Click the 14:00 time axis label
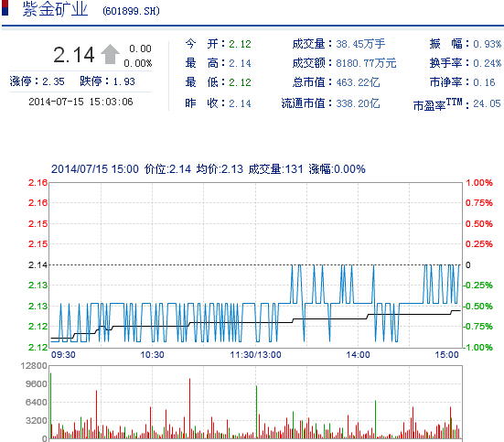This screenshot has height=442, width=504. pos(358,354)
